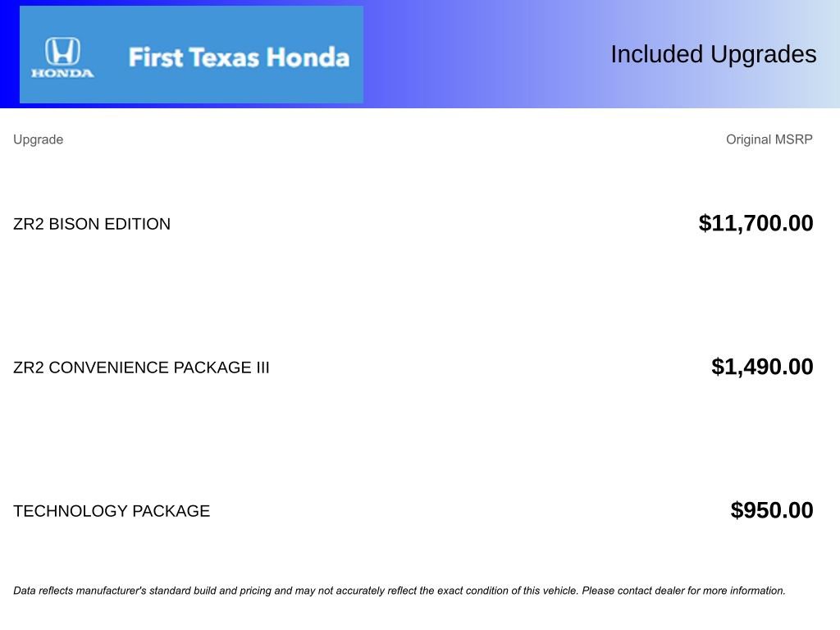Click the $1,490.00 price

click(762, 367)
